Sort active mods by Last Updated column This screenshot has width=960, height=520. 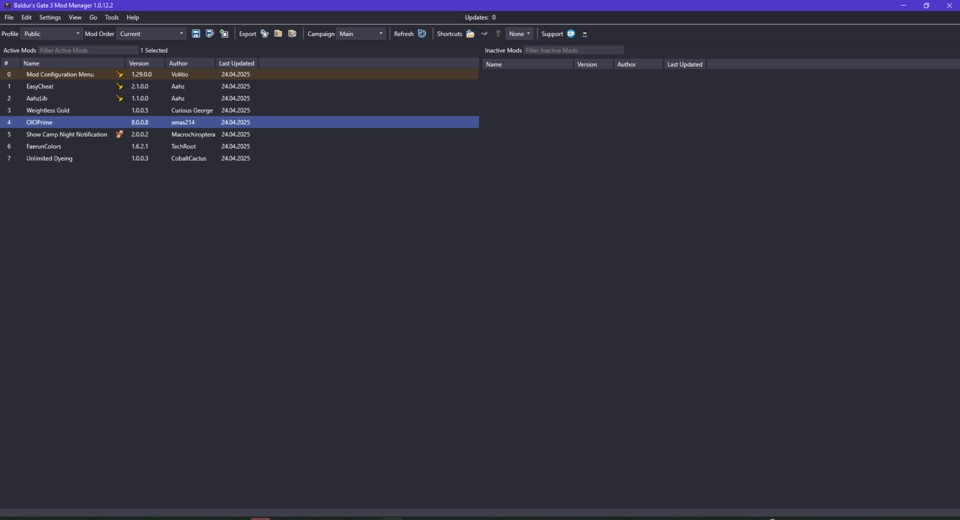pyautogui.click(x=237, y=63)
